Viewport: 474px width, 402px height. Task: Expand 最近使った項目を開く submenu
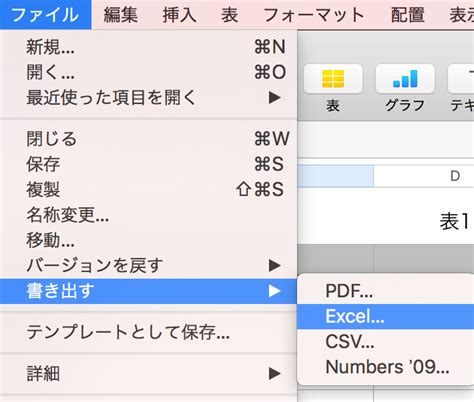tap(148, 97)
